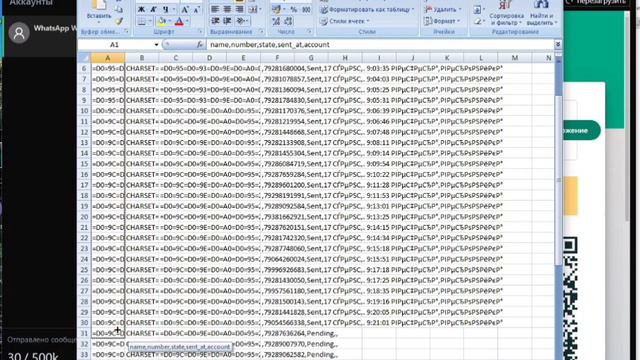
Task: Toggle italic formatting (К) in Excel
Action: [x=153, y=9]
